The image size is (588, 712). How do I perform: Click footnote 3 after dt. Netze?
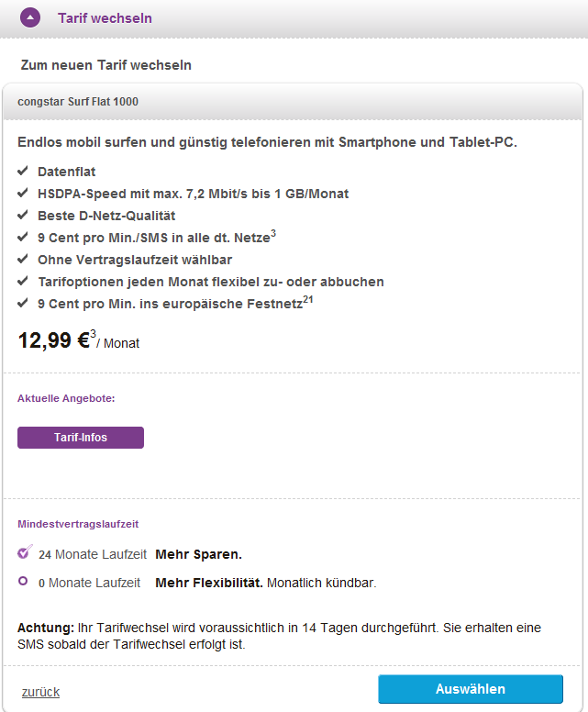pyautogui.click(x=272, y=233)
